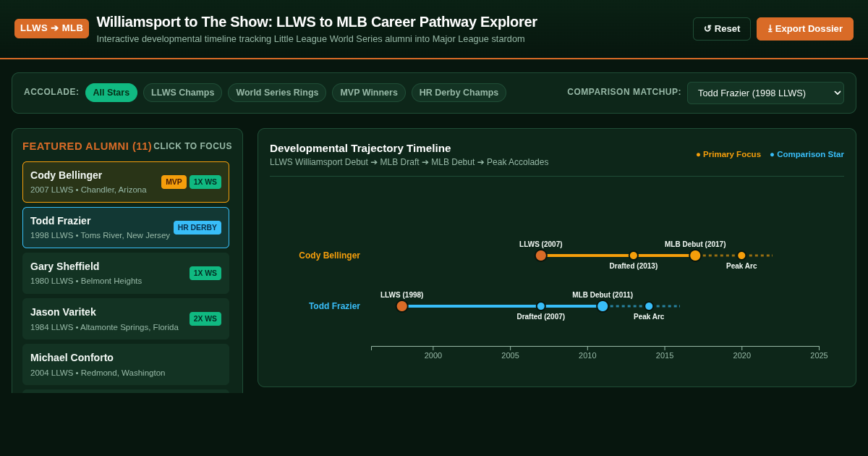
Task: Click Jason Varitek's 2X WS badge
Action: pyautogui.click(x=205, y=318)
